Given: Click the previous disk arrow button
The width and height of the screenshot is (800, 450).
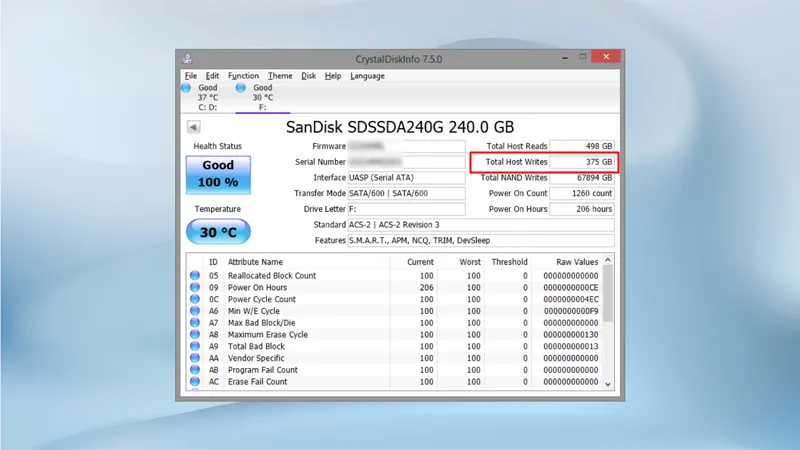Looking at the screenshot, I should pos(193,127).
